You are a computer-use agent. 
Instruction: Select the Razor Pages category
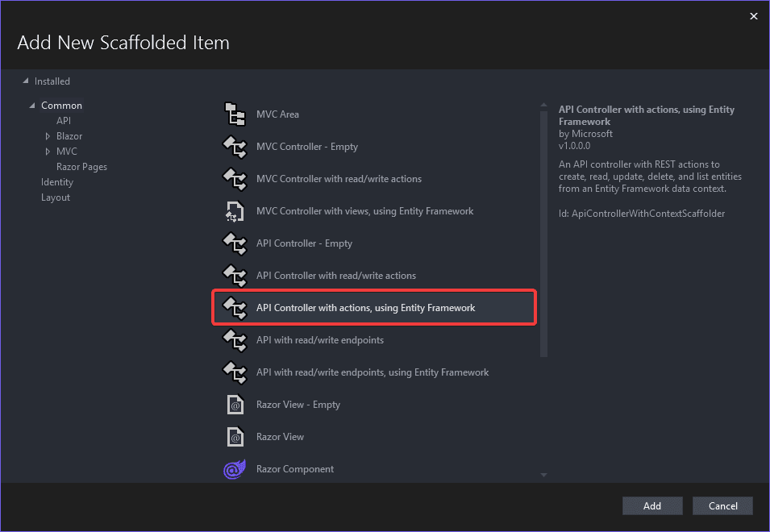point(81,166)
